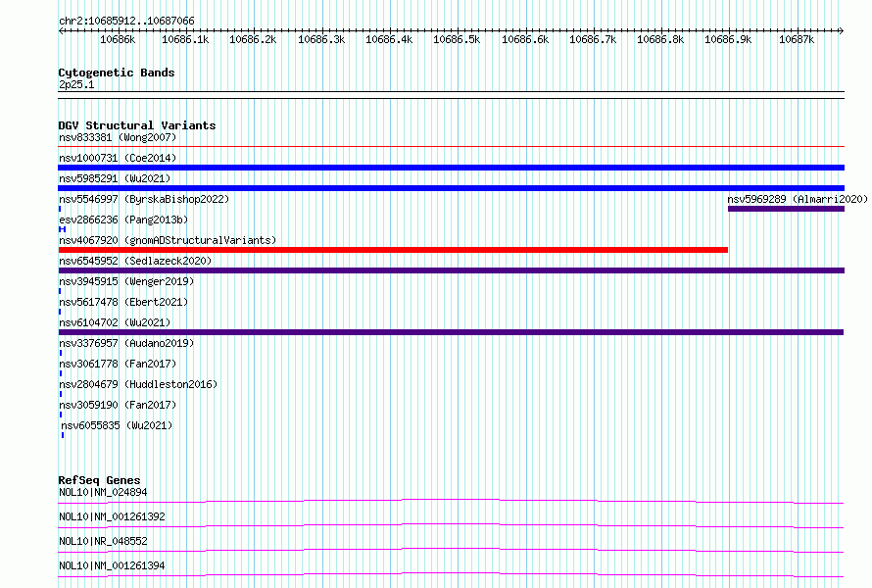
Task: Open esv2866236 (Pang2013b) label
Action: 123,220
